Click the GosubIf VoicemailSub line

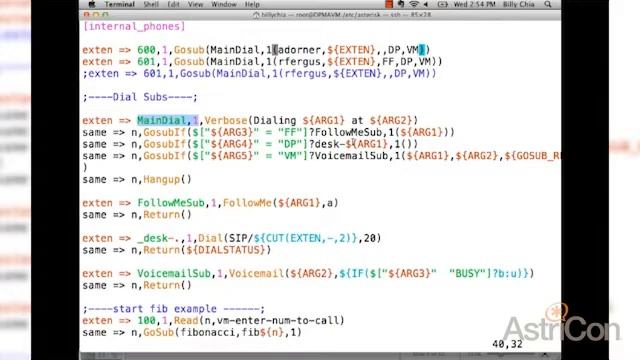[321, 156]
